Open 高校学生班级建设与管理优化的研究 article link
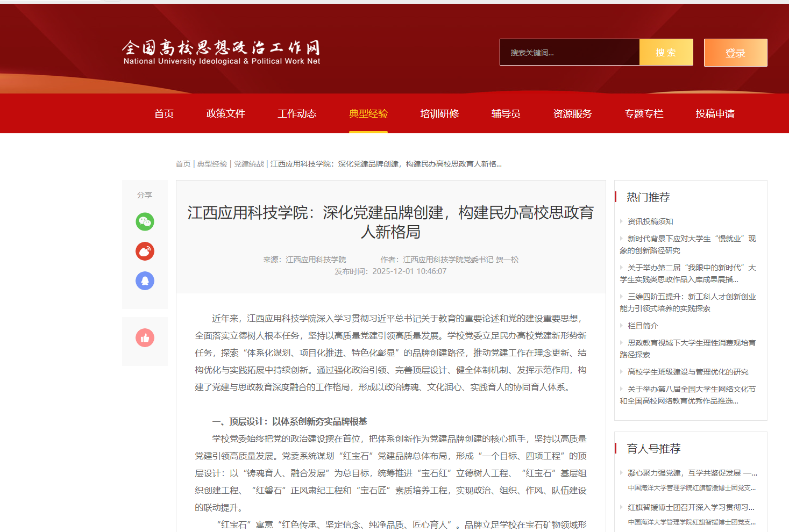 pos(688,372)
